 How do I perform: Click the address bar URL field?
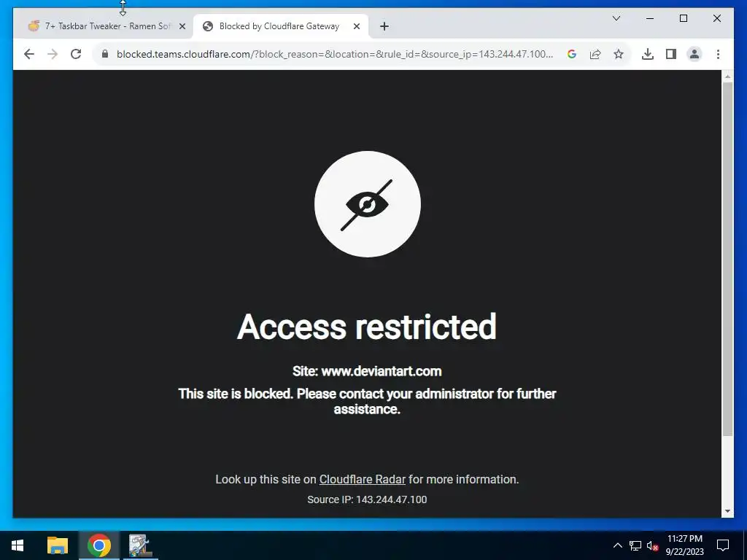[x=335, y=54]
